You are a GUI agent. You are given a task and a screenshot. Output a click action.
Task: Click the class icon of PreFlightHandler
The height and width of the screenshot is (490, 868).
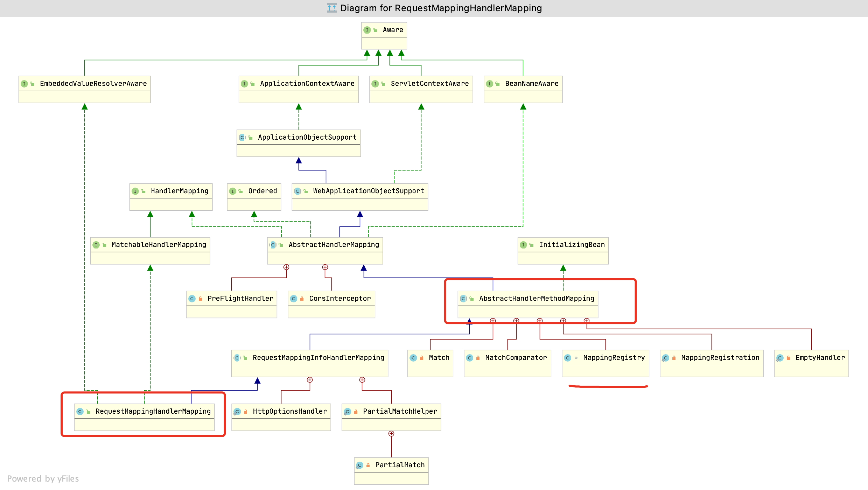(x=192, y=299)
